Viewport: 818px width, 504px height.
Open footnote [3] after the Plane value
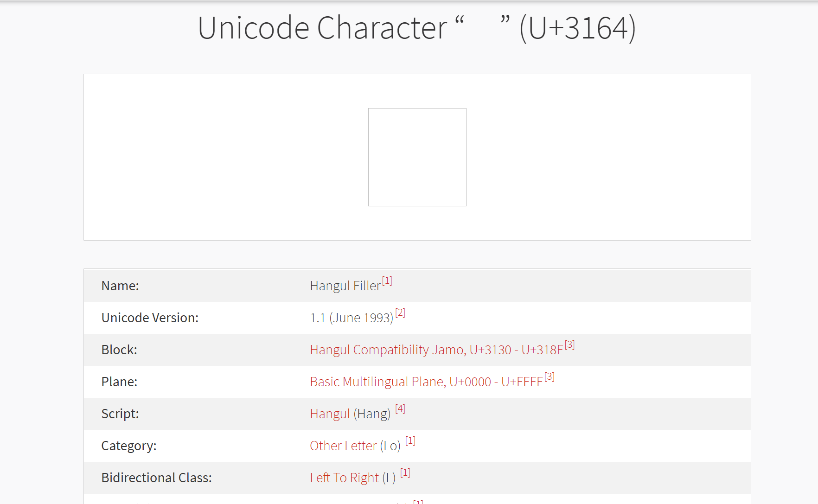[x=550, y=376]
